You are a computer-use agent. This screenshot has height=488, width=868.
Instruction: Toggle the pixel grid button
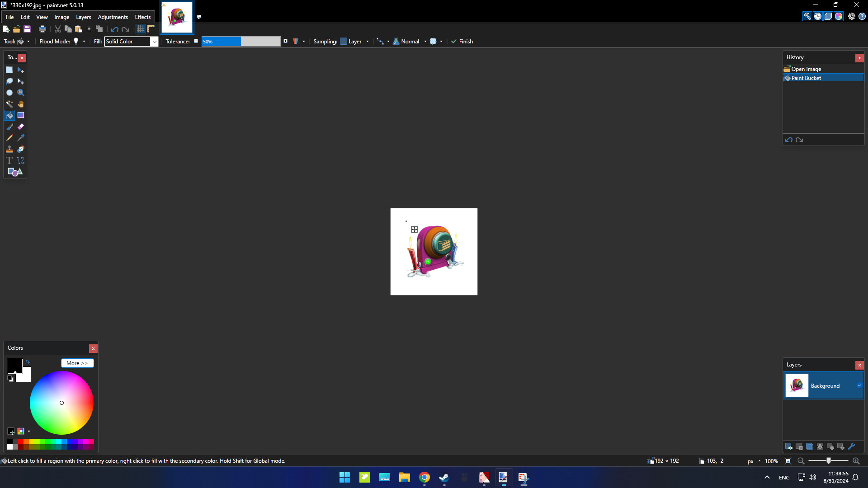[140, 29]
